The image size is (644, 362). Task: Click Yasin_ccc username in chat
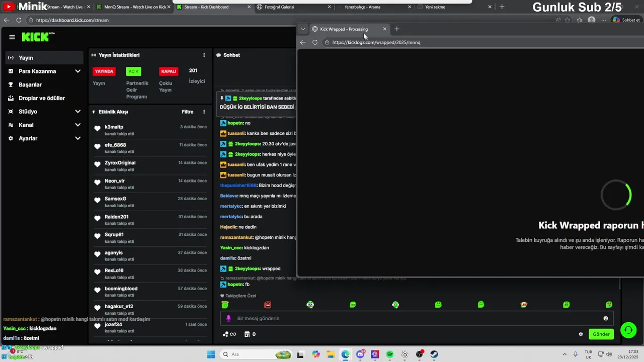coord(231,248)
